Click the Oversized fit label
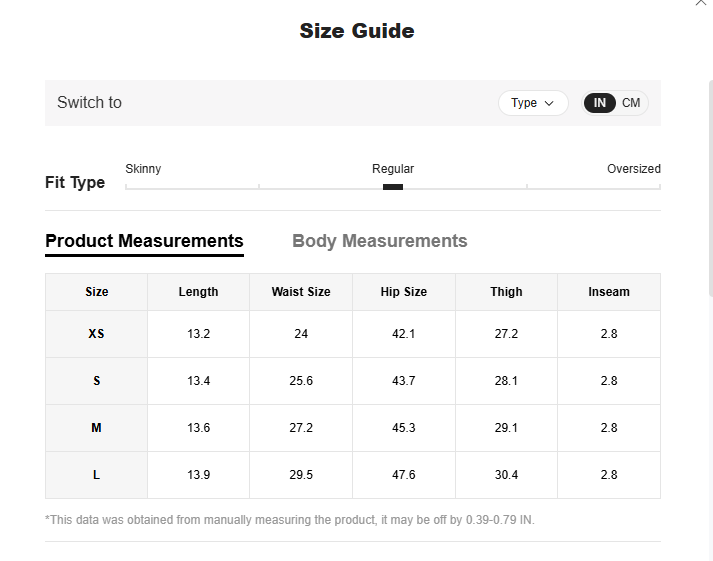 point(633,169)
